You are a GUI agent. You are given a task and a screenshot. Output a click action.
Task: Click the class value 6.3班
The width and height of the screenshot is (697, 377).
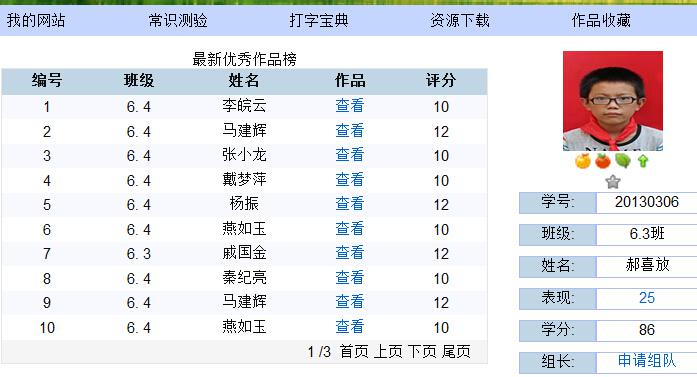pyautogui.click(x=647, y=234)
